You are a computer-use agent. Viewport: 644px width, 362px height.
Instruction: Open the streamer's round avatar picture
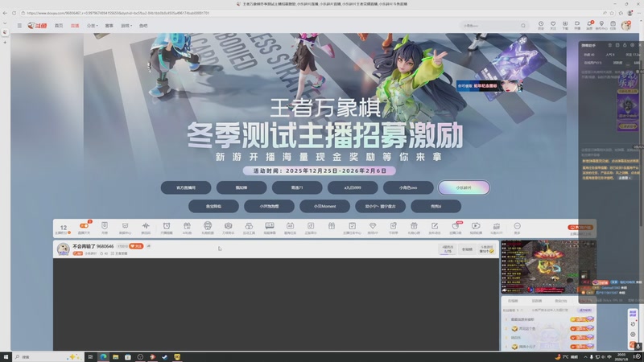[x=63, y=249]
